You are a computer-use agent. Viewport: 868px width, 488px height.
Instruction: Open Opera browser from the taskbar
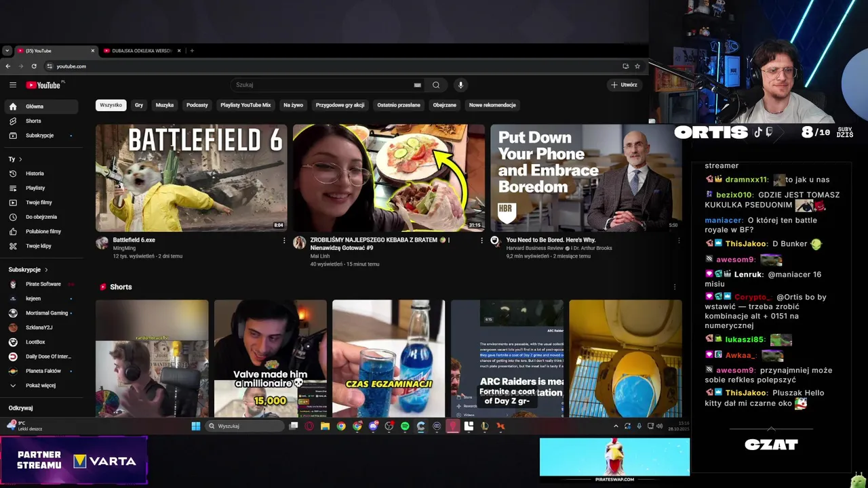click(309, 426)
